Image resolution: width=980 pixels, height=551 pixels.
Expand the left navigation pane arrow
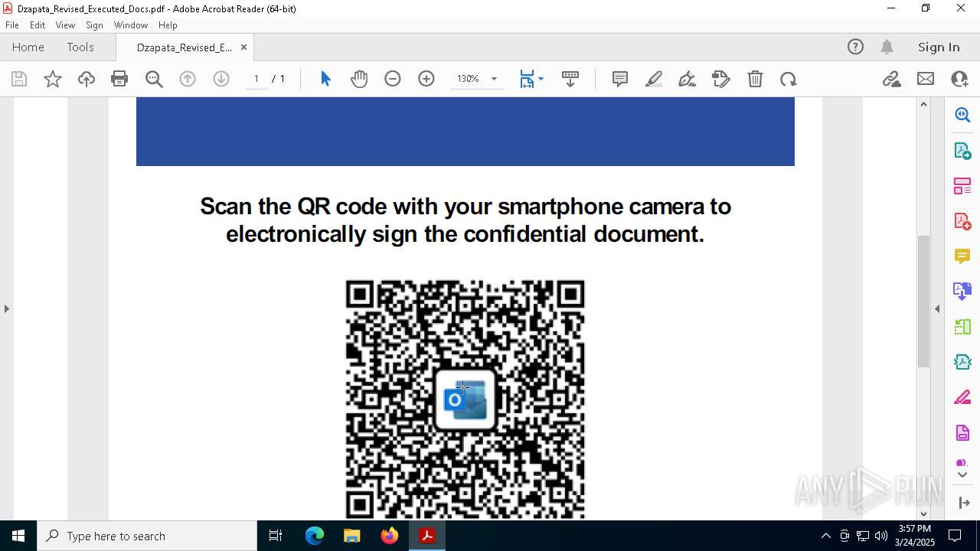(7, 308)
